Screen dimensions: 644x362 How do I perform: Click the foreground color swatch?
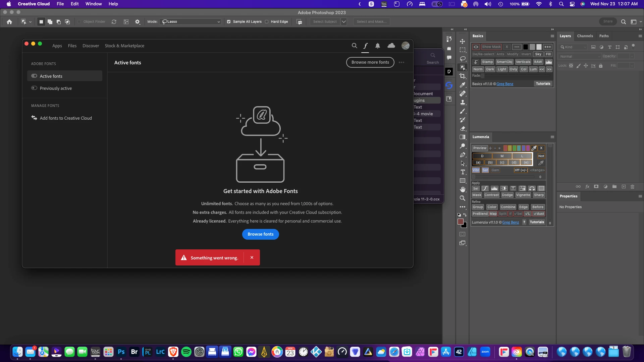coord(461,222)
